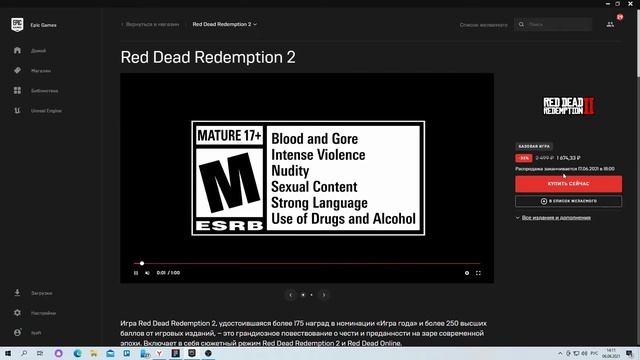Open Windows notification center
Viewport: 640px width, 360px height.
(629, 353)
